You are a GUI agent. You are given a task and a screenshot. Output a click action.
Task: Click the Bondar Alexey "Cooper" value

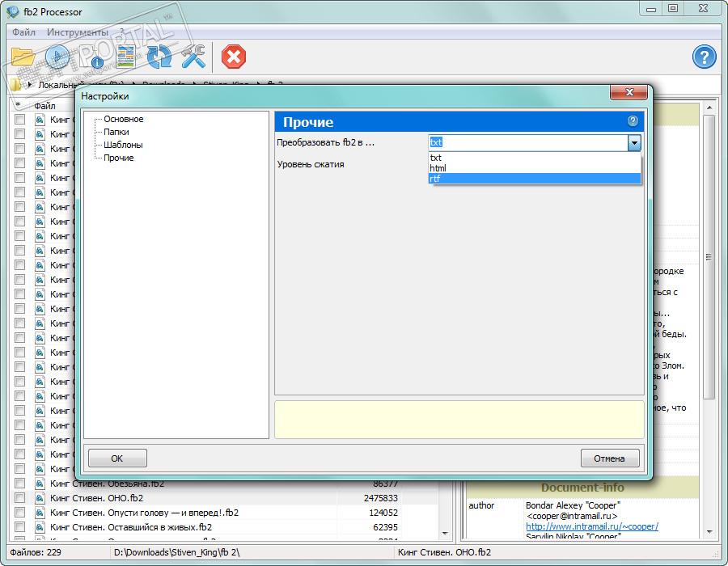point(573,505)
